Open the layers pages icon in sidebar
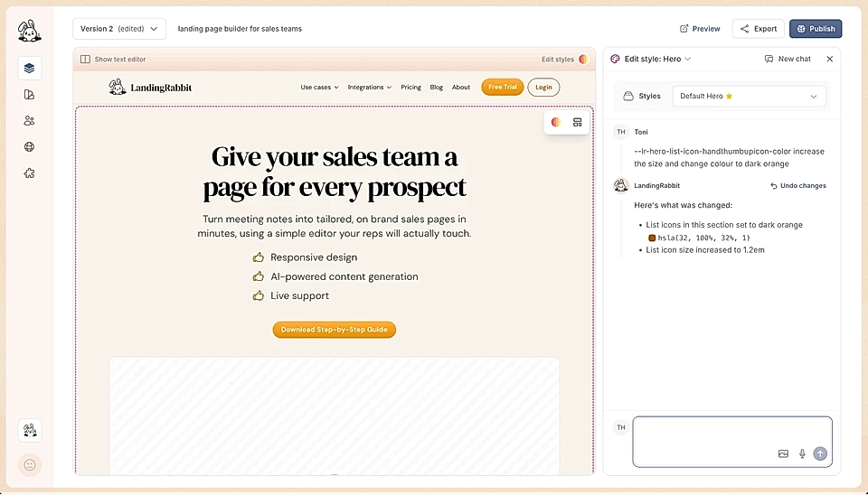 point(29,68)
